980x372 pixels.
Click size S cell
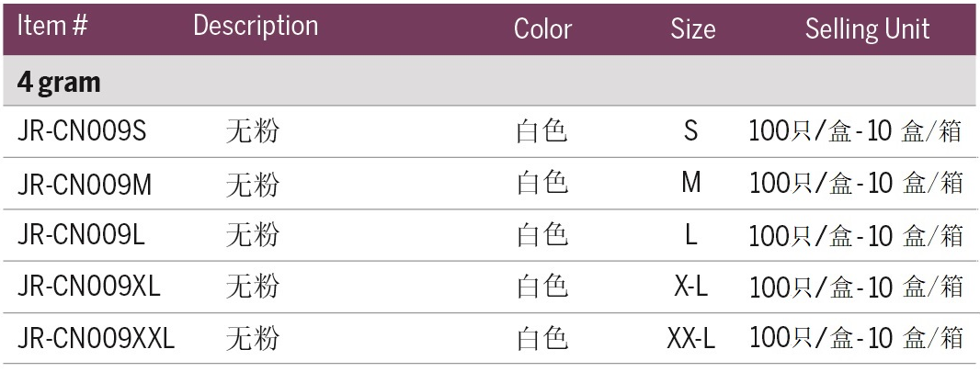tap(691, 132)
